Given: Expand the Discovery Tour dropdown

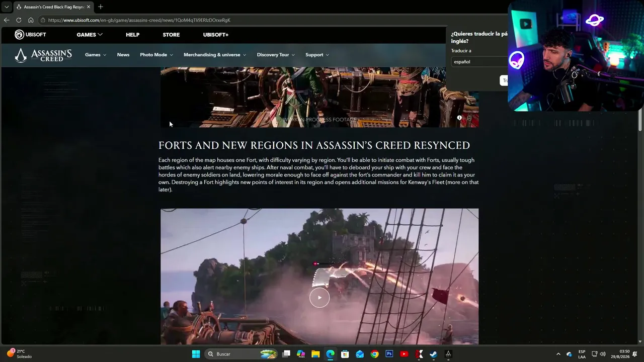Looking at the screenshot, I should tap(276, 55).
